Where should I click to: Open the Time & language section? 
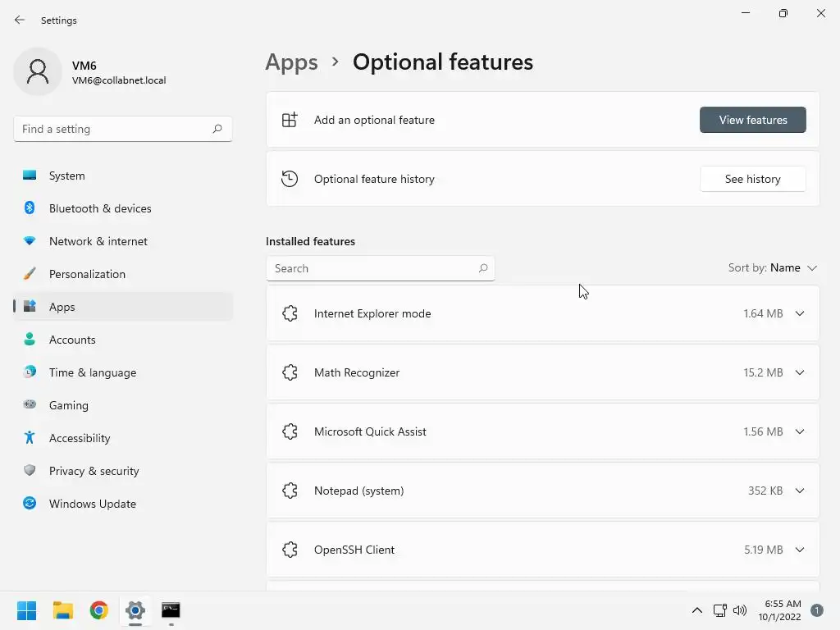pos(92,372)
